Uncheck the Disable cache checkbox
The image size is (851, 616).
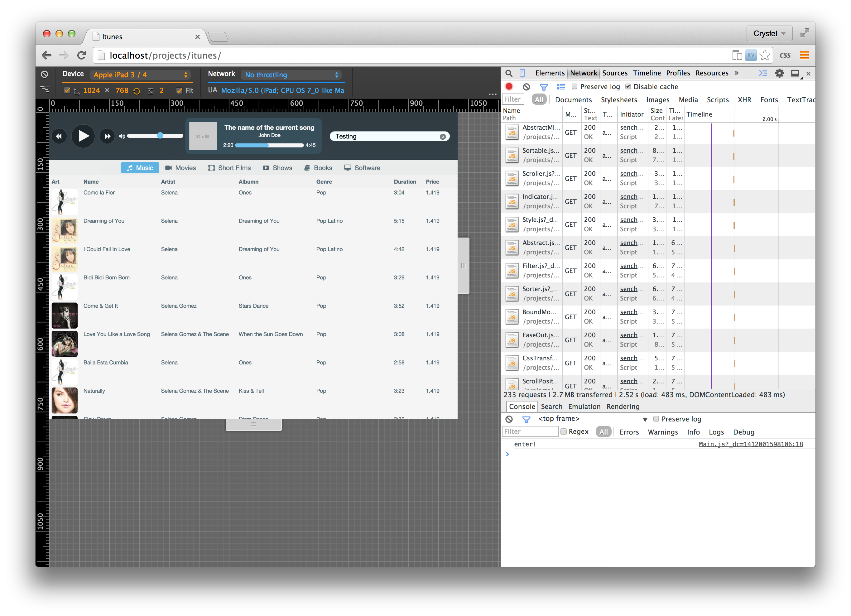pos(628,87)
